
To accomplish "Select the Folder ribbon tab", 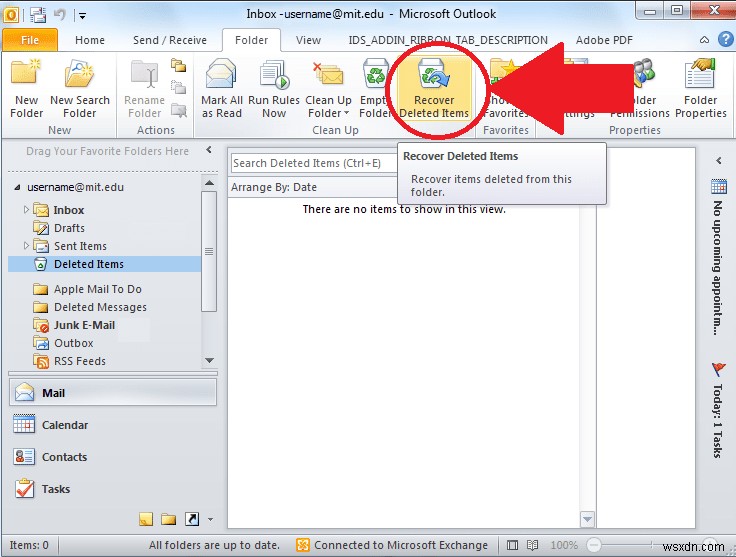I will 251,40.
